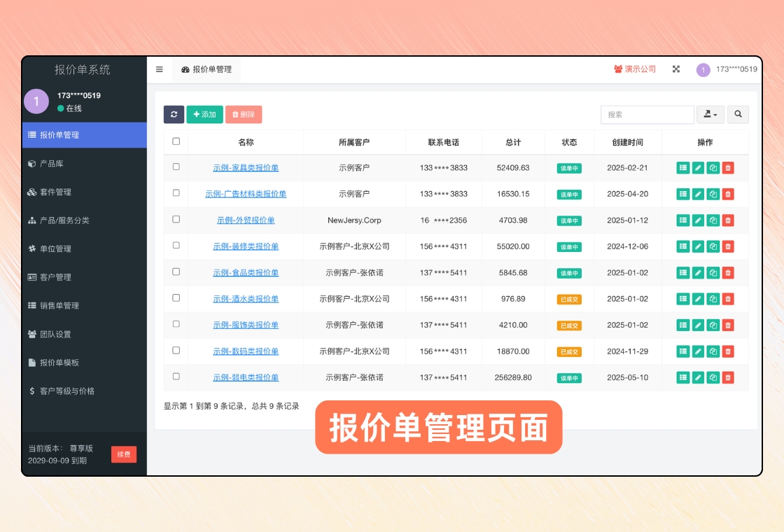
Task: Focus the 搜索 search input field
Action: [x=647, y=114]
